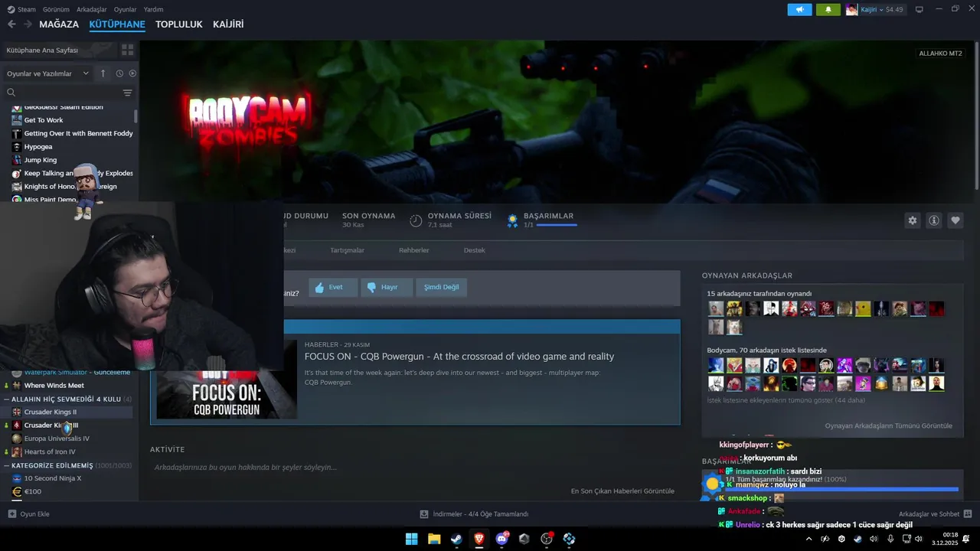This screenshot has width=980, height=551.
Task: Click the sort ascending arrow icon
Action: (x=103, y=73)
